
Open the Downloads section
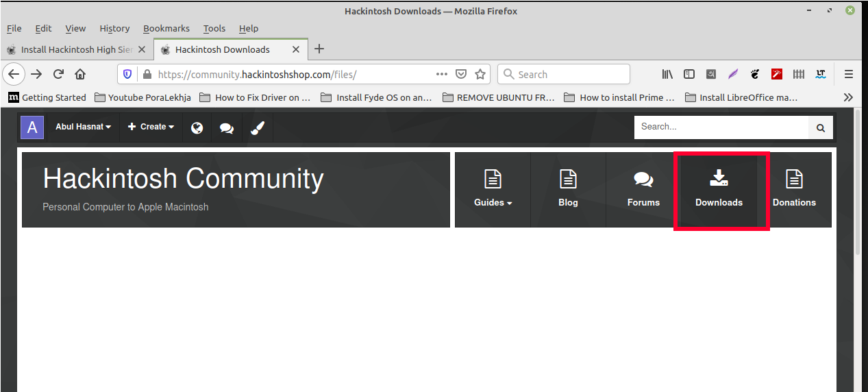click(719, 189)
